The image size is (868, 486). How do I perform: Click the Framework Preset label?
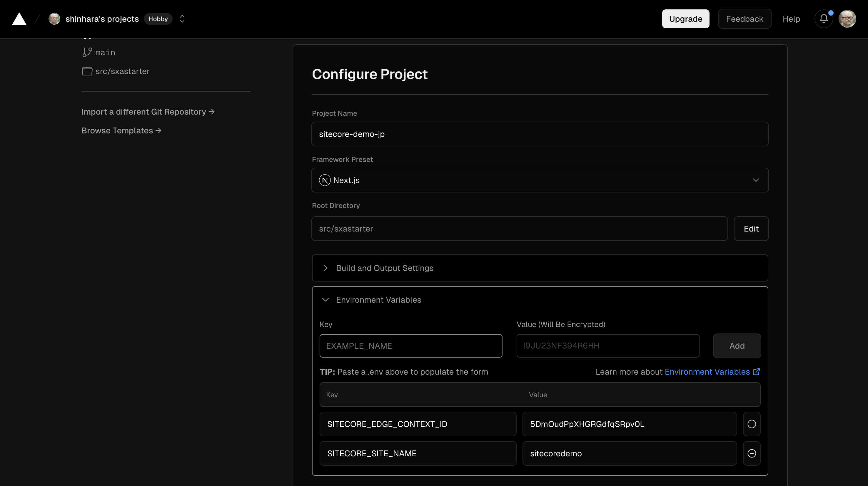coord(342,159)
